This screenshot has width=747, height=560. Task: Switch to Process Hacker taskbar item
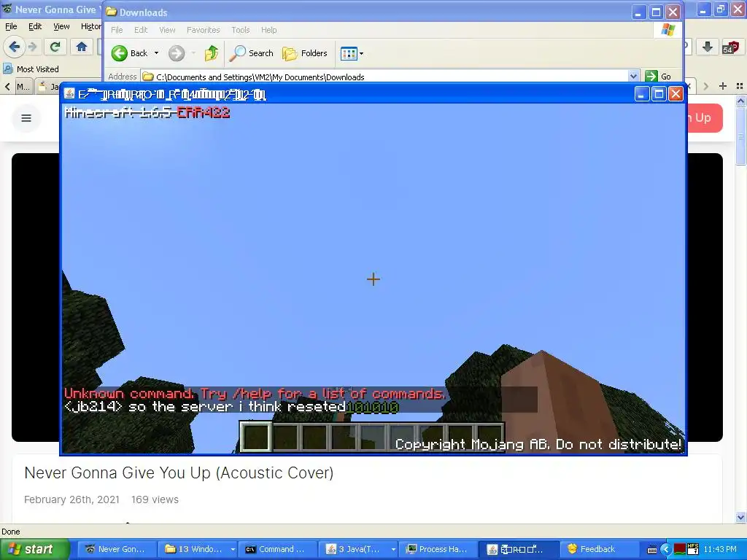[438, 549]
